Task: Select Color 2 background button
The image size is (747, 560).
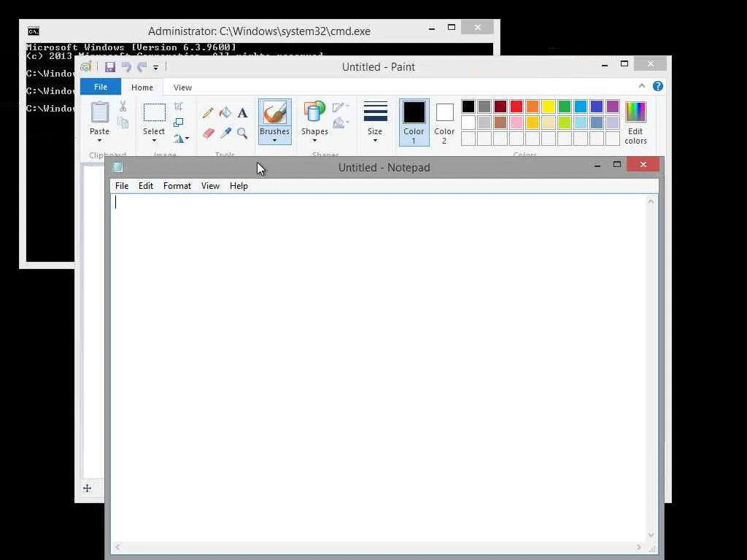Action: coord(444,122)
